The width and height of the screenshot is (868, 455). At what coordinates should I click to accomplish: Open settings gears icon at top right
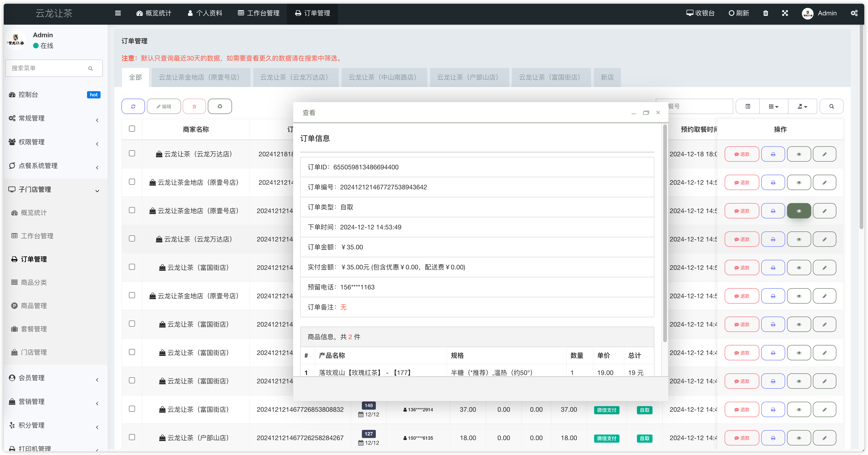pyautogui.click(x=854, y=13)
